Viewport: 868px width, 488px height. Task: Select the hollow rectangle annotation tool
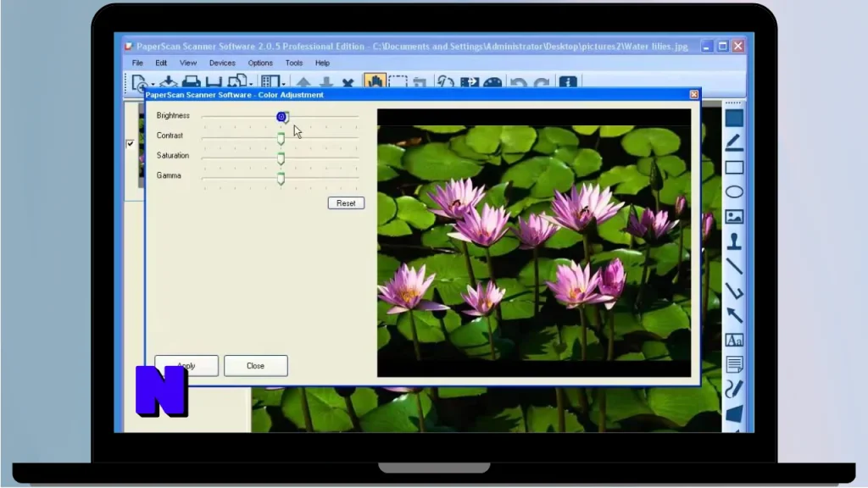[x=734, y=167]
